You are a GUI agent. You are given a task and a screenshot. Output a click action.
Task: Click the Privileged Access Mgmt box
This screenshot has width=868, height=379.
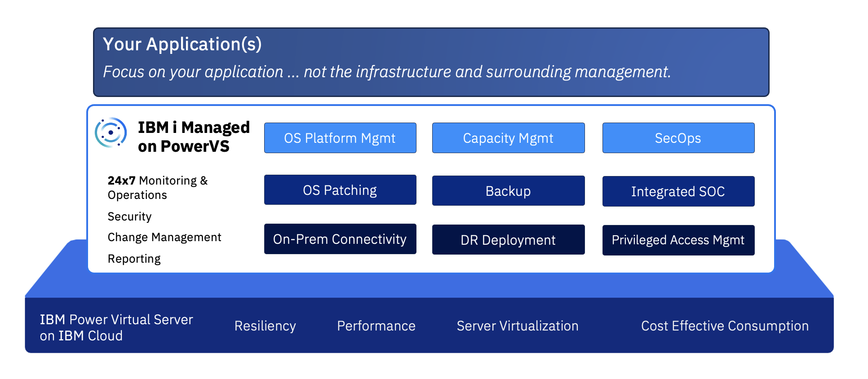(x=678, y=240)
